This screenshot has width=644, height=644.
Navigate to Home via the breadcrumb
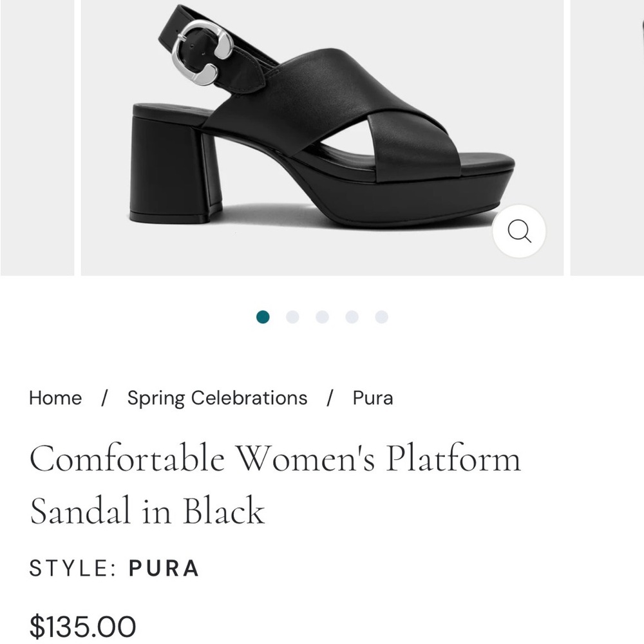tap(55, 398)
